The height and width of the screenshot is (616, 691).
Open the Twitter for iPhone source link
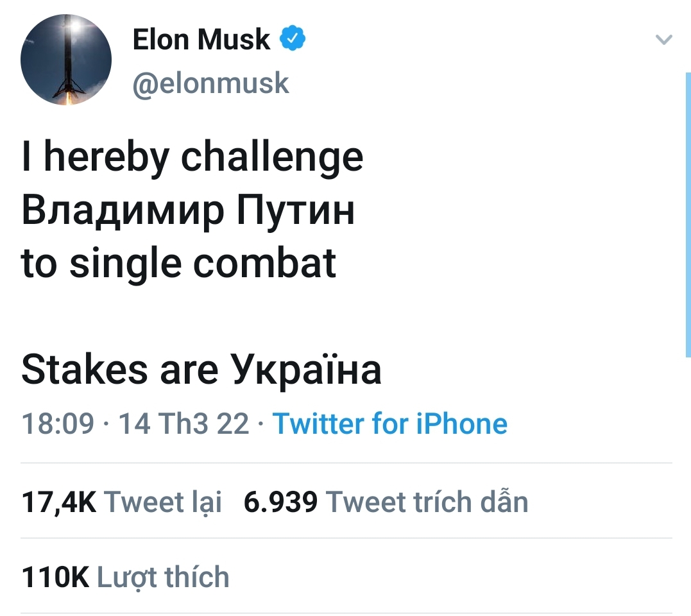[x=389, y=424]
